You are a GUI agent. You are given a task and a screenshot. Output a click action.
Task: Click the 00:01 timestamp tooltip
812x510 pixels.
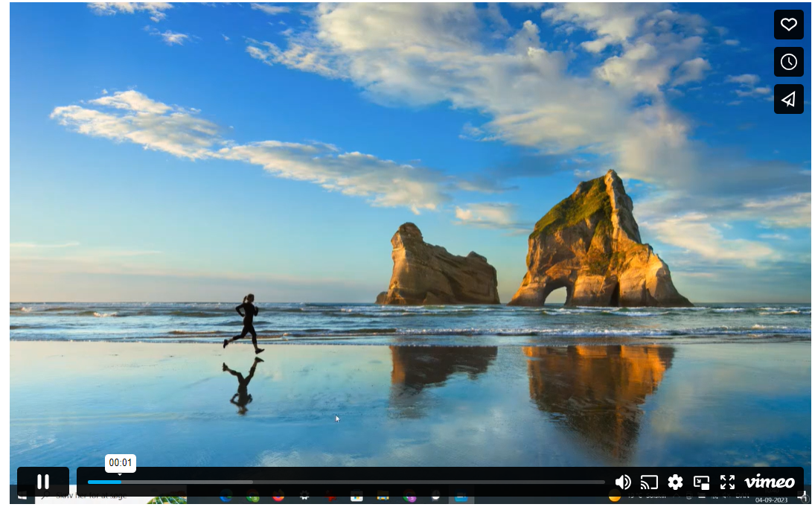pos(121,463)
